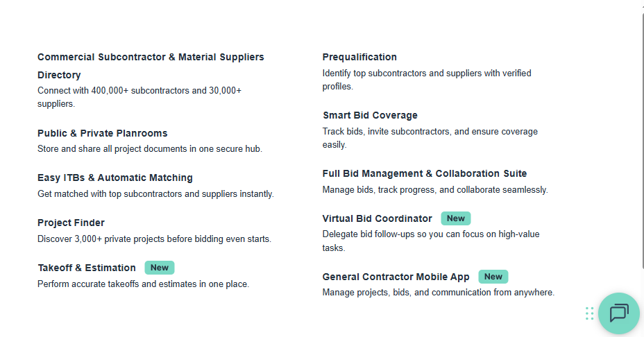Open Full Bid Management & Collaboration Suite
The height and width of the screenshot is (337, 644).
tap(424, 173)
